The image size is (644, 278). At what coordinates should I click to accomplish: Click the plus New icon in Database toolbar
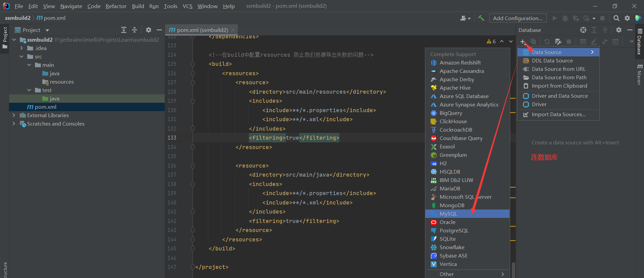(523, 42)
